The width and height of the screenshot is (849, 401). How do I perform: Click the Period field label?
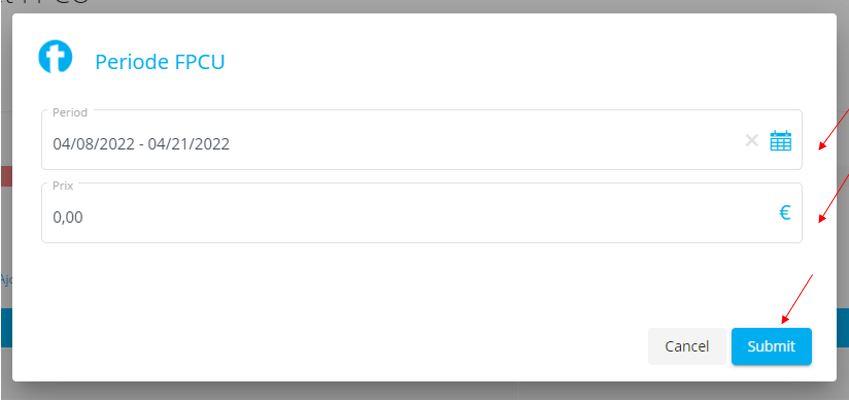[x=70, y=113]
